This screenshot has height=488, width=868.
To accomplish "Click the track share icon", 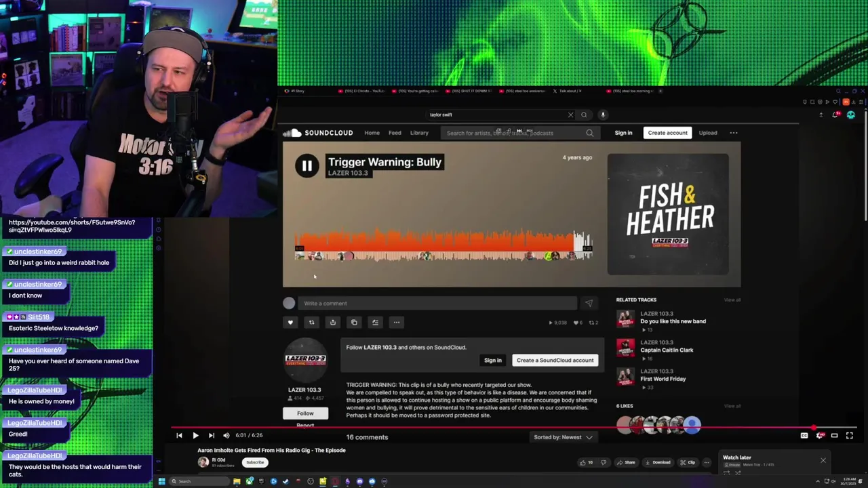I will [332, 322].
